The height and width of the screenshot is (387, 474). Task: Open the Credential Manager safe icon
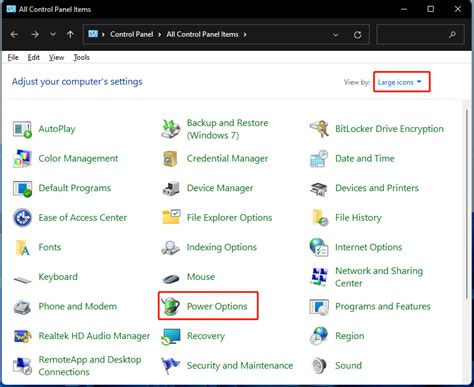(171, 159)
